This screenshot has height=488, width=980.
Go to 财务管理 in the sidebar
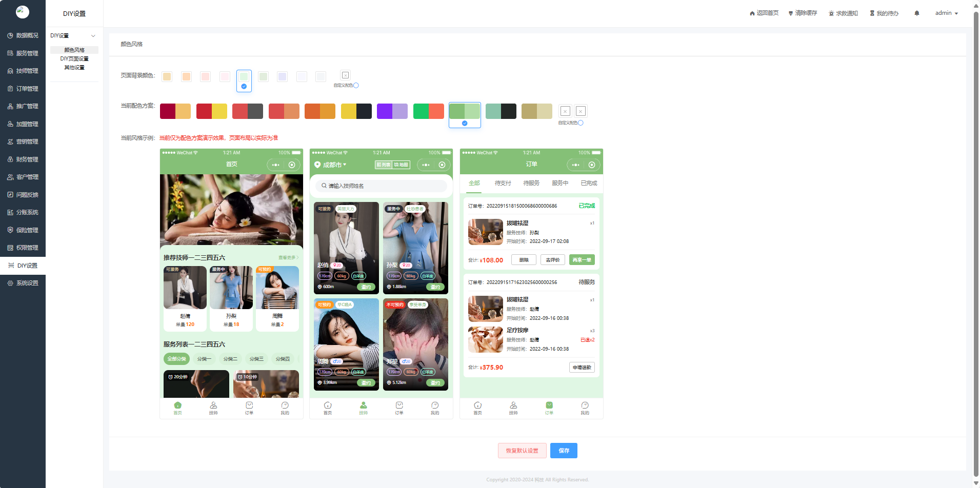(x=23, y=159)
